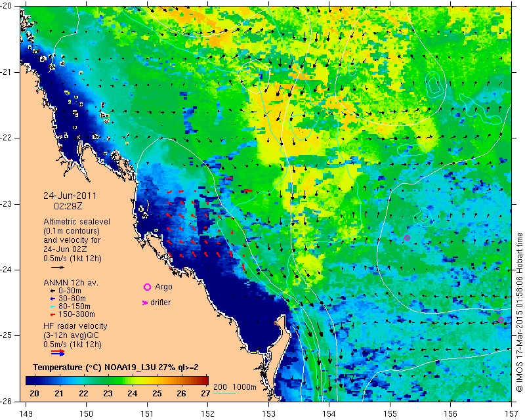Viewport: 525px width, 420px height.
Task: Click the blue 30-80m arrow legend symbol
Action: click(52, 299)
